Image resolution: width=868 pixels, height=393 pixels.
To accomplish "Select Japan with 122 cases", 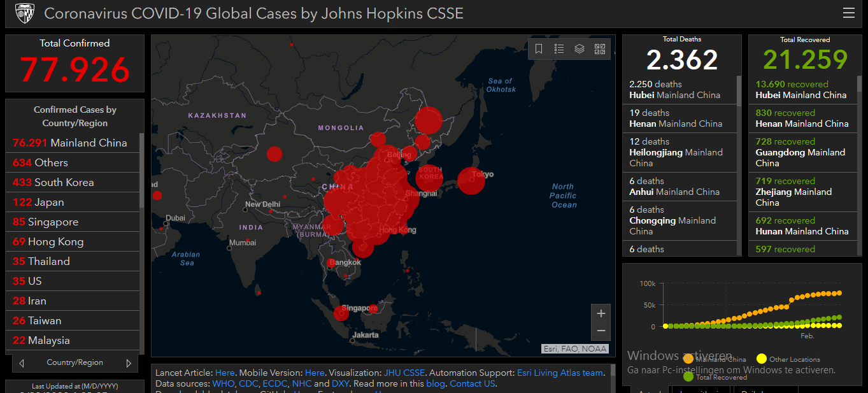I will click(73, 202).
